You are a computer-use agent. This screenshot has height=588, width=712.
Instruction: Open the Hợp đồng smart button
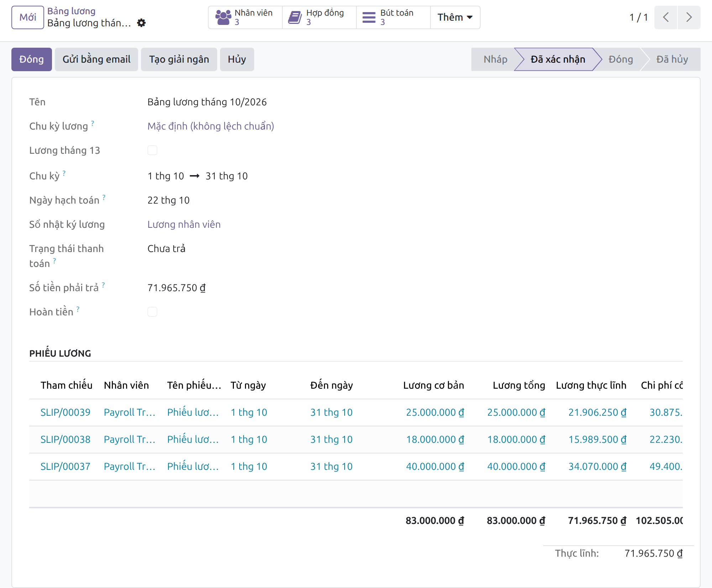pos(319,17)
